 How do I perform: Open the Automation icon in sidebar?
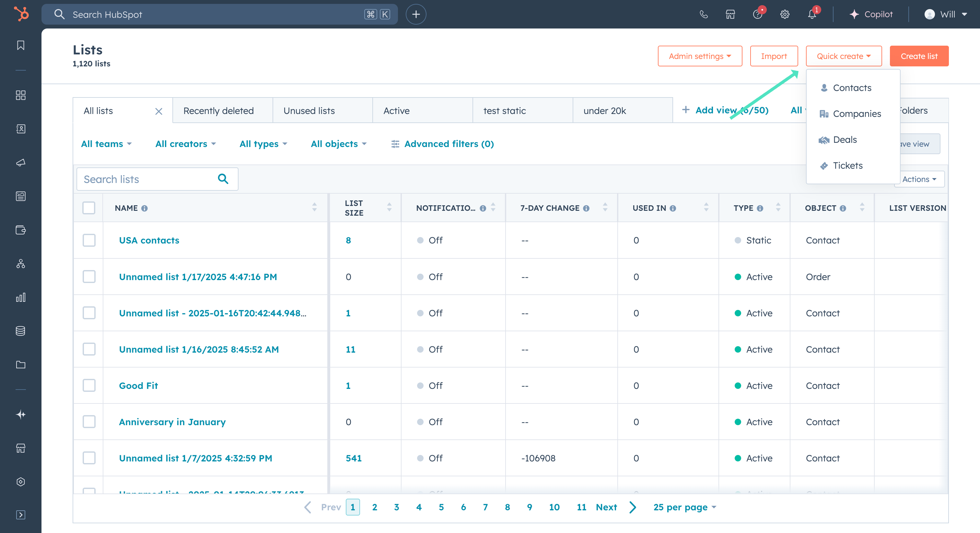coord(20,264)
